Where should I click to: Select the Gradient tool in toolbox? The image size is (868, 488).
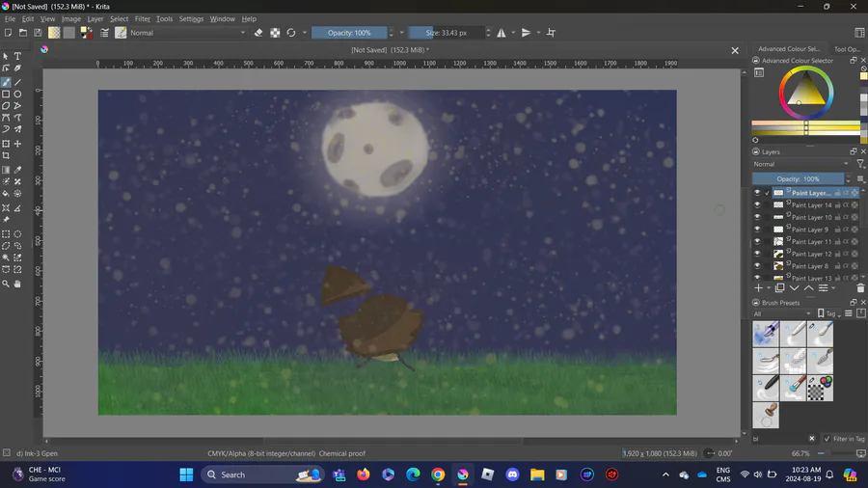coord(6,170)
